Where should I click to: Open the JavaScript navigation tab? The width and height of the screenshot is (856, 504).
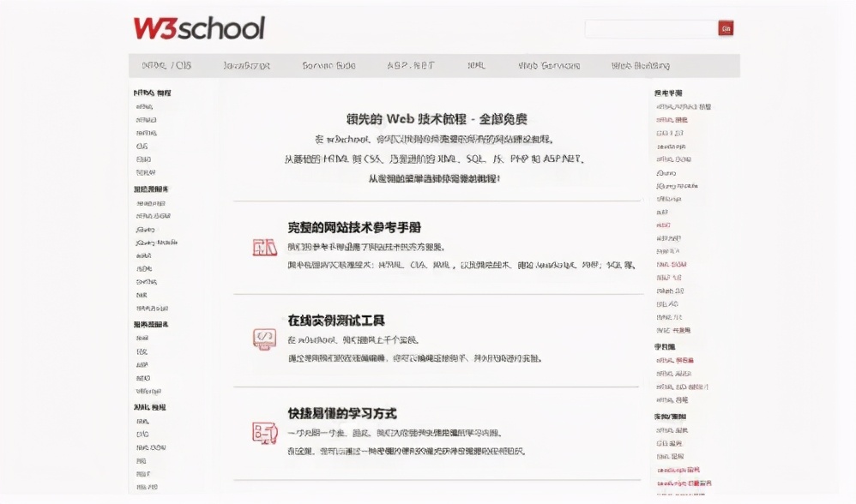point(247,65)
